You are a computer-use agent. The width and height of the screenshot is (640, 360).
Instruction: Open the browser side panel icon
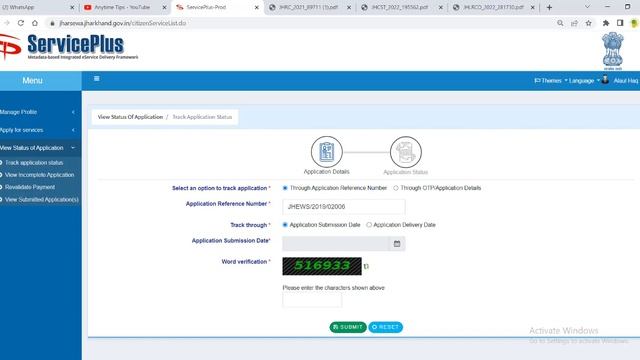pos(620,23)
